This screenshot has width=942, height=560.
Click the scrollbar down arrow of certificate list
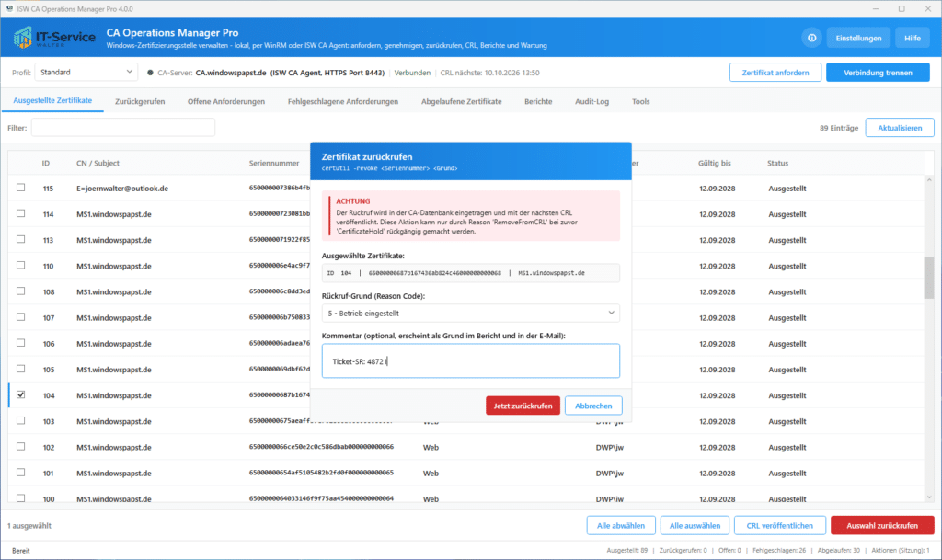[929, 497]
